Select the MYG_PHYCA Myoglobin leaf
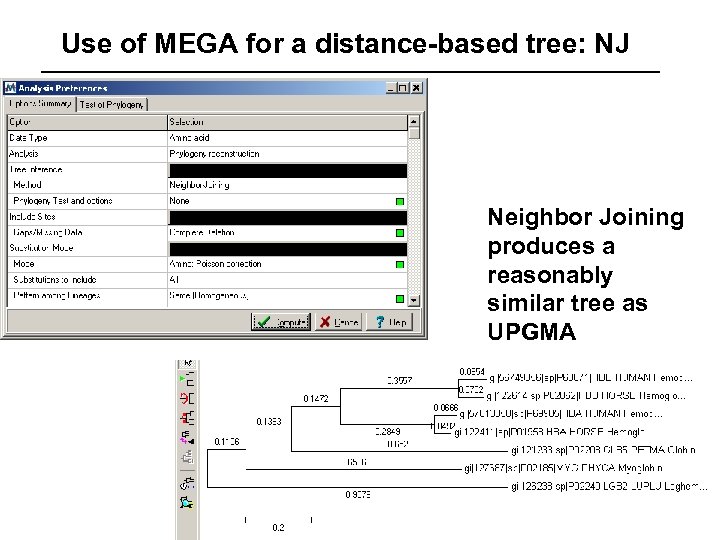 click(x=563, y=468)
